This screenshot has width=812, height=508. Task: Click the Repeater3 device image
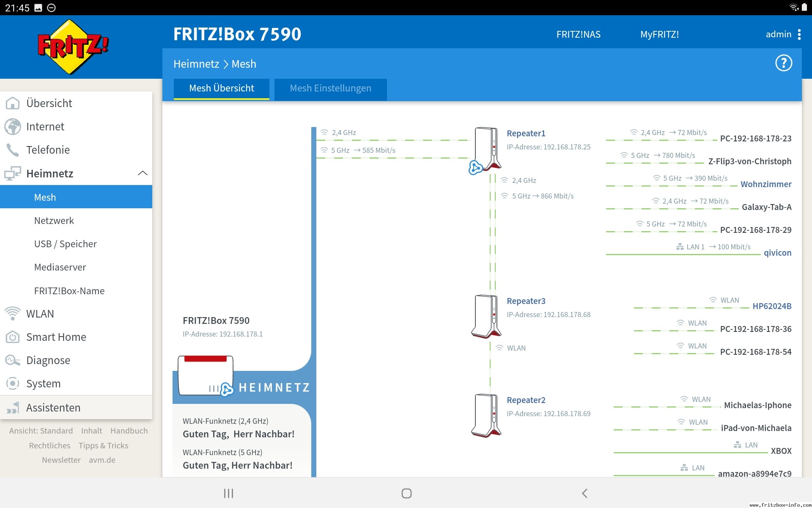tap(486, 316)
